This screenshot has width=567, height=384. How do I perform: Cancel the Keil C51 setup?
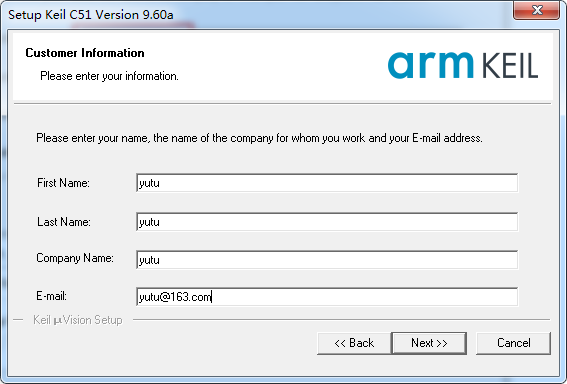[513, 343]
